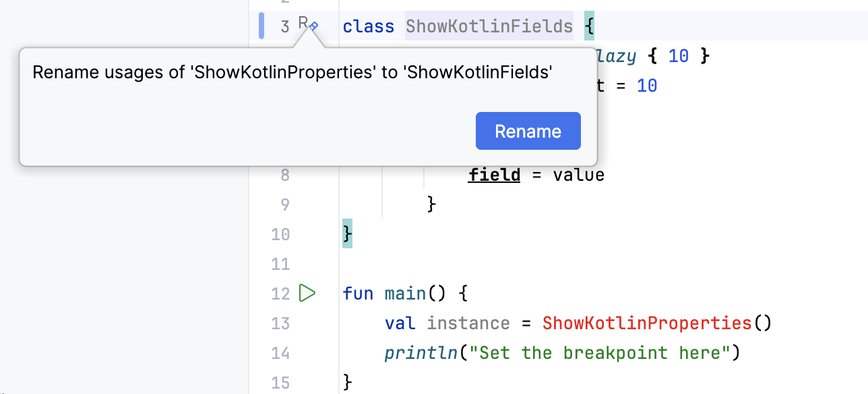Select the println call on line 14
The width and height of the screenshot is (868, 394).
[x=421, y=352]
